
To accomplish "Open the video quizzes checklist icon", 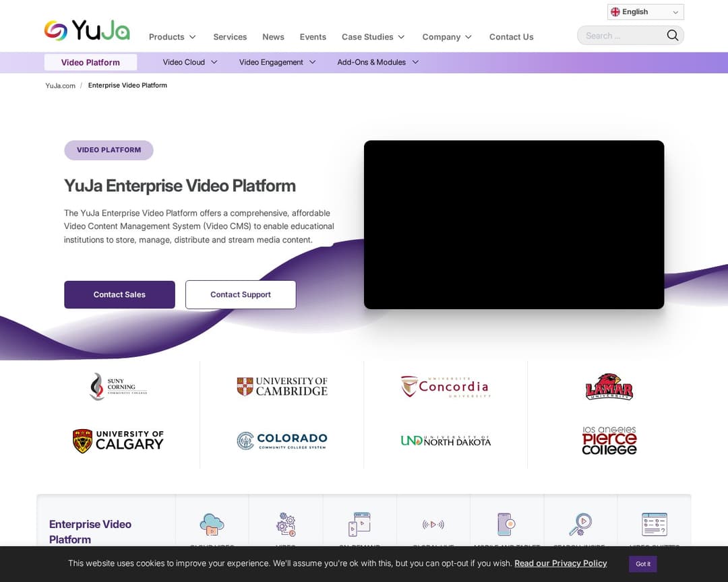I will pyautogui.click(x=654, y=524).
